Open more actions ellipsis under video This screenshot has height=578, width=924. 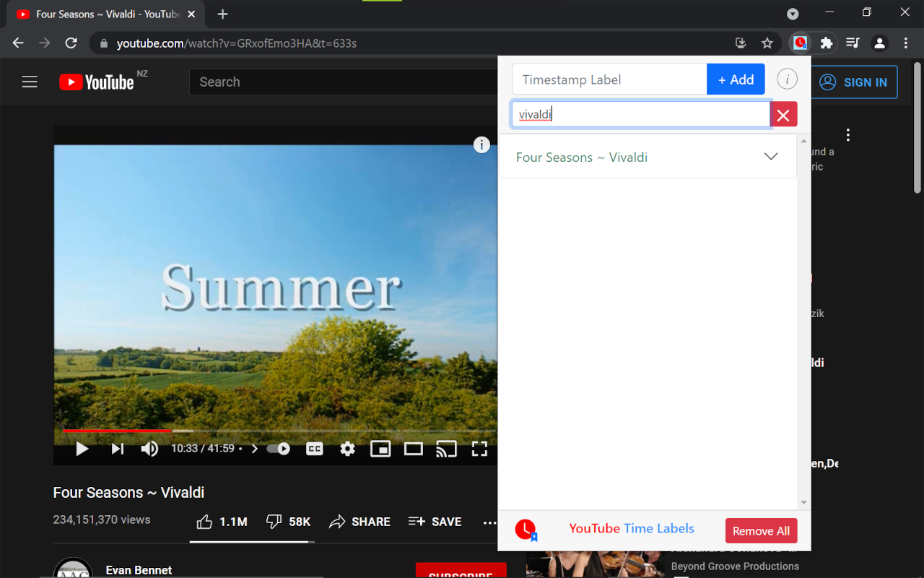click(490, 522)
